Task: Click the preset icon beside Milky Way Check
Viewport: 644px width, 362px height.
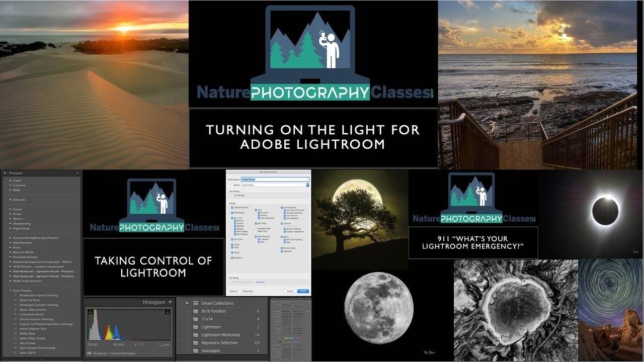Action: tap(16, 338)
